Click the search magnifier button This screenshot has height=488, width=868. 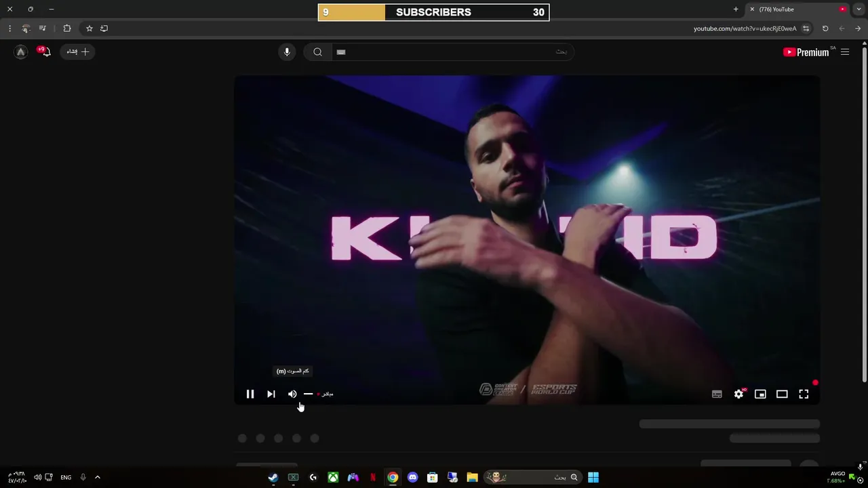(317, 52)
